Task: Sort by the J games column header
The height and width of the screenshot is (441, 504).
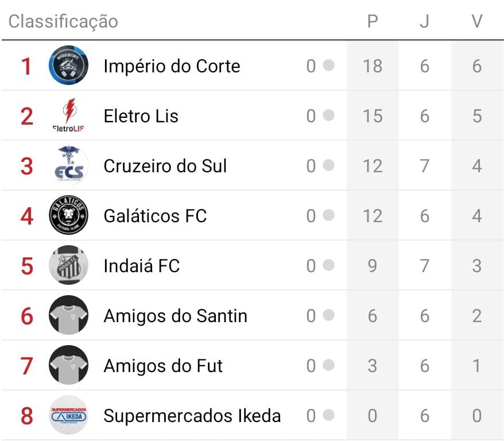Action: 425,21
